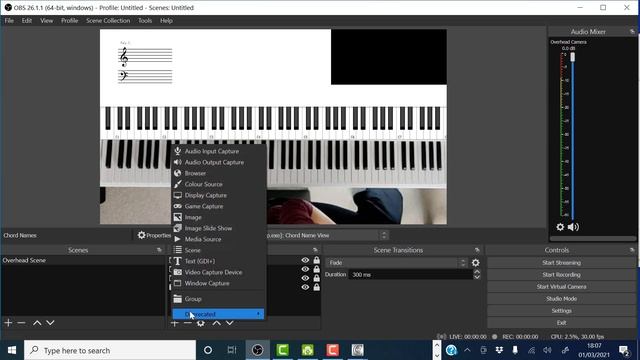Expand the Deprecated submenu
640x360 pixels.
218,314
